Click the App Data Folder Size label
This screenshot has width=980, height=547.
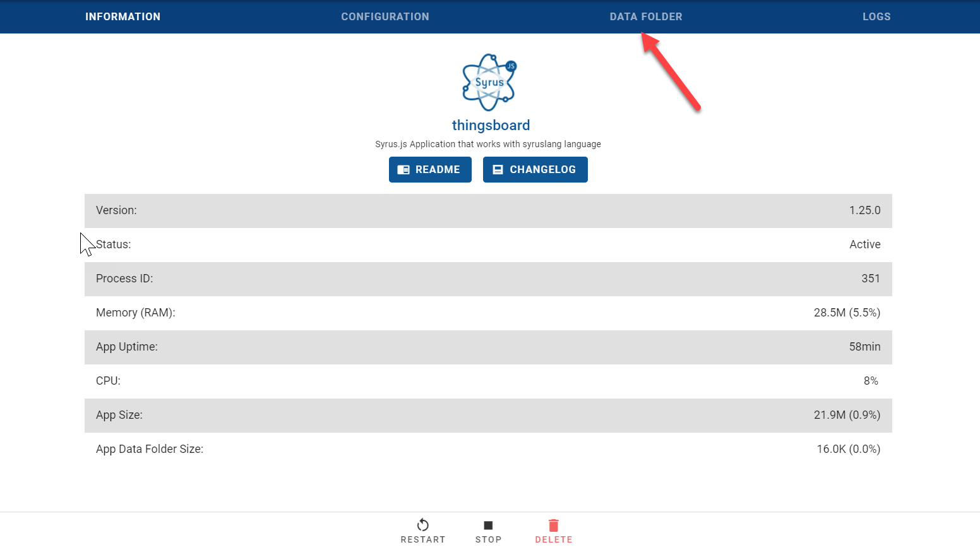point(150,449)
